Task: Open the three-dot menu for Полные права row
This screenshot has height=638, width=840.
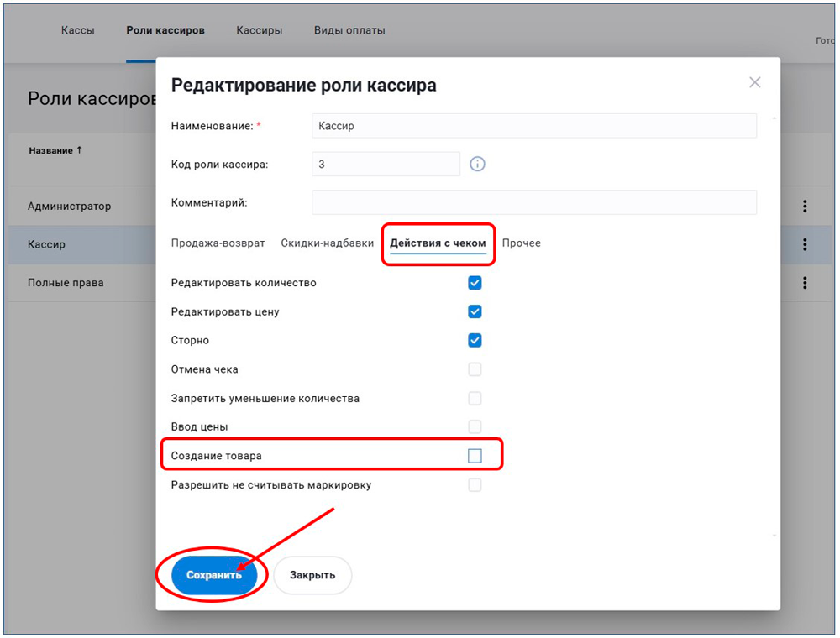Action: pos(805,283)
